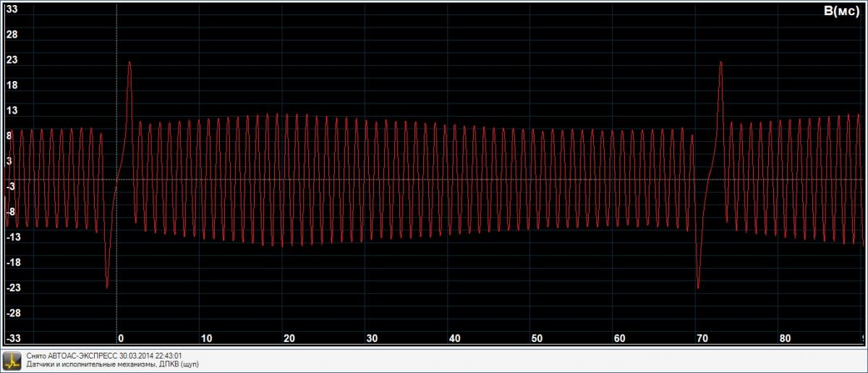Click the 33 label at the top of the voltage axis
Image resolution: width=868 pixels, height=373 pixels.
[x=12, y=9]
